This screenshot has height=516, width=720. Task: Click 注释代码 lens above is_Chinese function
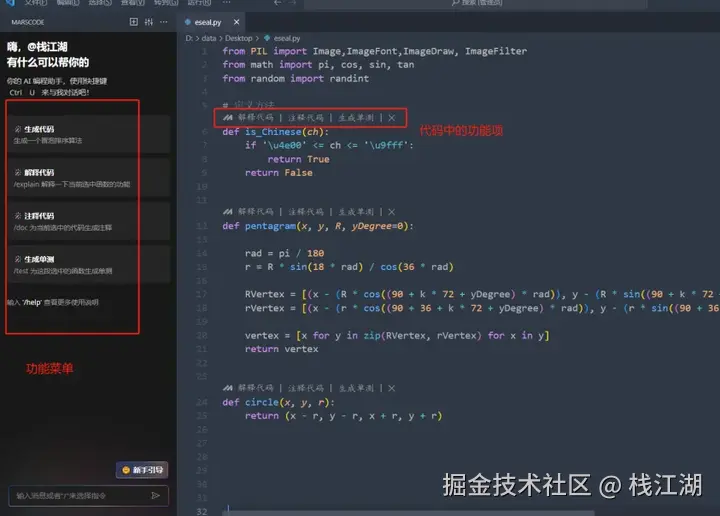tap(306, 118)
